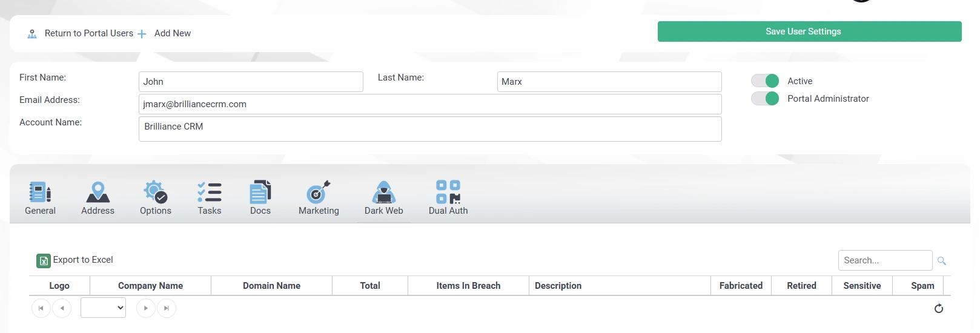Open the Docs document icon
Viewport: 980px width, 333px height.
(260, 193)
